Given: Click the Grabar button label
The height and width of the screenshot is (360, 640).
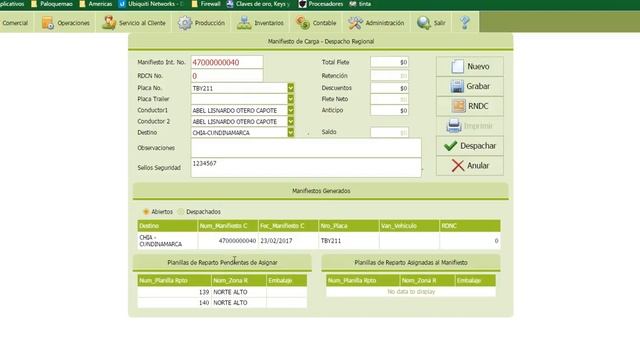Looking at the screenshot, I should coord(478,86).
